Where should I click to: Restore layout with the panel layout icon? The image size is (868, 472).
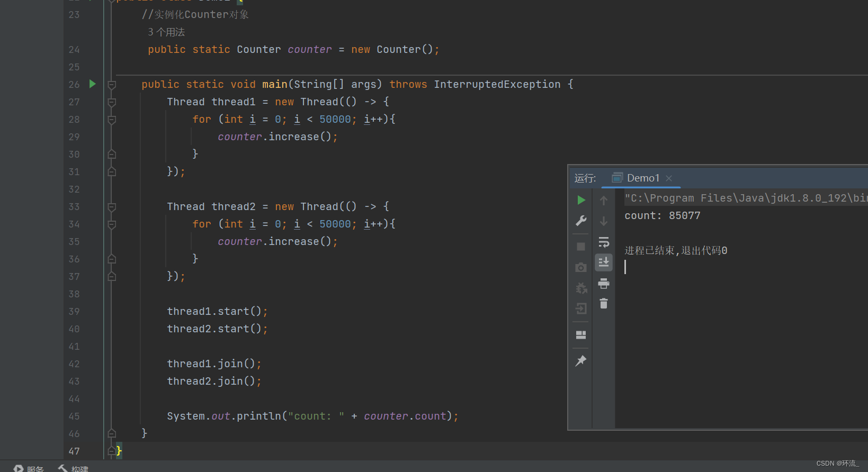[581, 335]
